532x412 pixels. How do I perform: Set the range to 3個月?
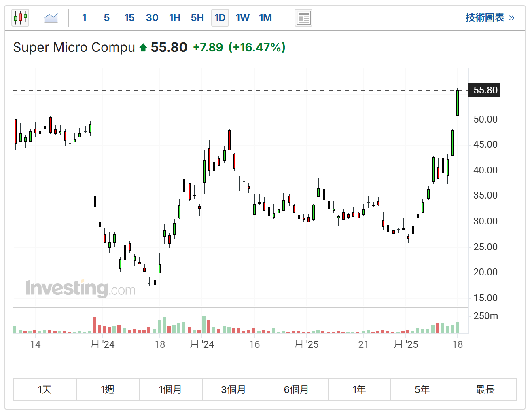(x=233, y=390)
